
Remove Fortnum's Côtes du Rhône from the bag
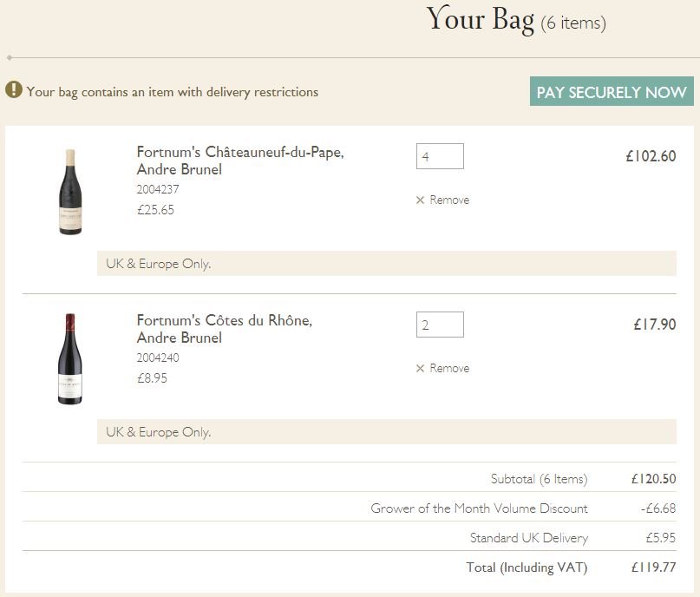[448, 368]
